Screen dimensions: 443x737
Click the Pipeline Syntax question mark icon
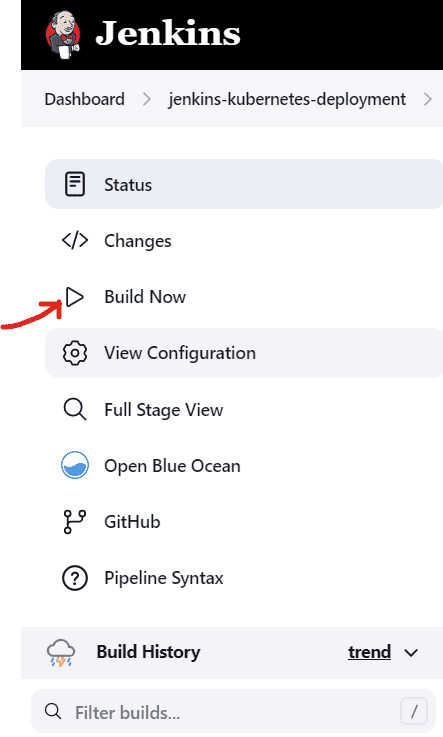75,578
